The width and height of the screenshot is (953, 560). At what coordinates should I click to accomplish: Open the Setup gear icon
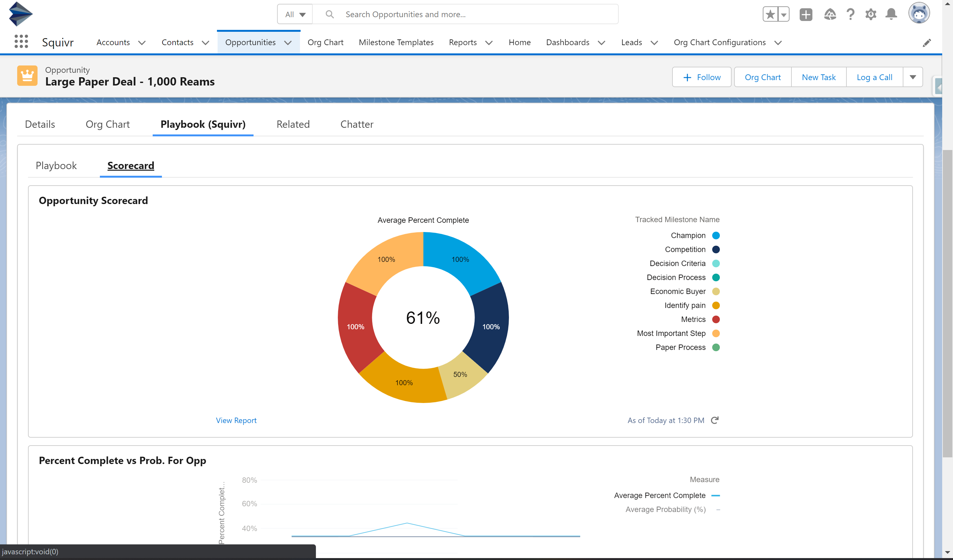tap(871, 14)
